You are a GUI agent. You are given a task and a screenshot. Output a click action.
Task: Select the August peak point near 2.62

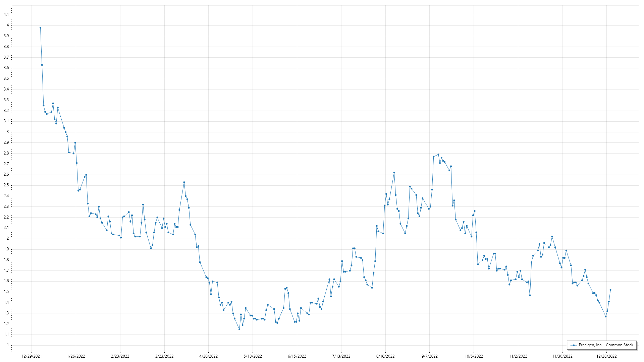click(x=394, y=173)
